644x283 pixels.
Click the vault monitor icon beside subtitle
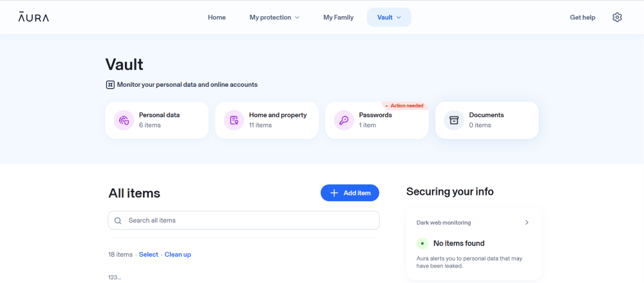(x=110, y=85)
